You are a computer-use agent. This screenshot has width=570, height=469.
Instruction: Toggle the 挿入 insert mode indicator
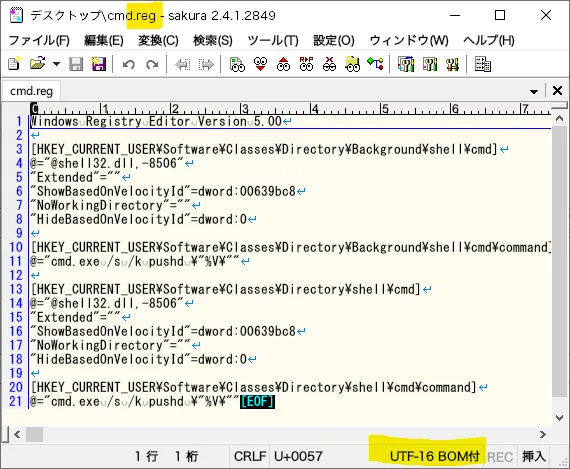pyautogui.click(x=534, y=456)
